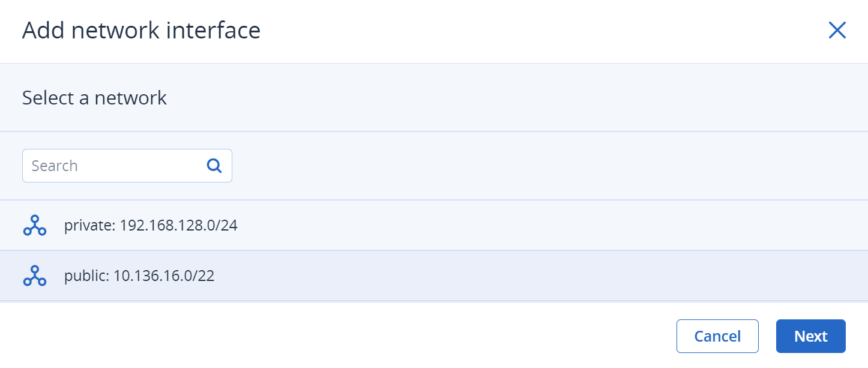Click the word public in the list

87,277
